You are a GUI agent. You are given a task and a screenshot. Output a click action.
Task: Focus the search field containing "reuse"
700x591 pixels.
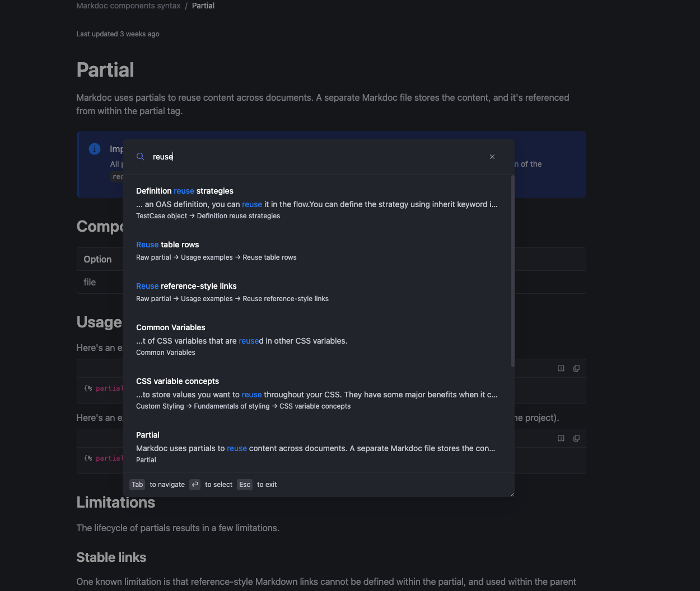pyautogui.click(x=314, y=157)
